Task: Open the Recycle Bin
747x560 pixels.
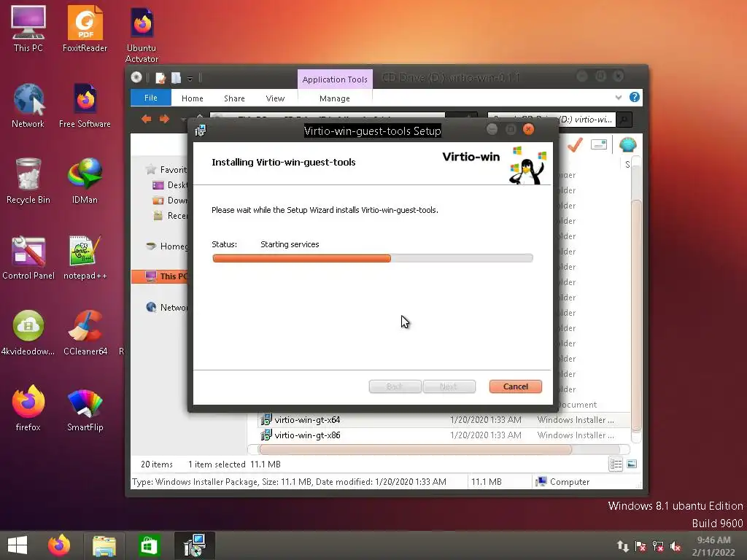Action: (28, 181)
